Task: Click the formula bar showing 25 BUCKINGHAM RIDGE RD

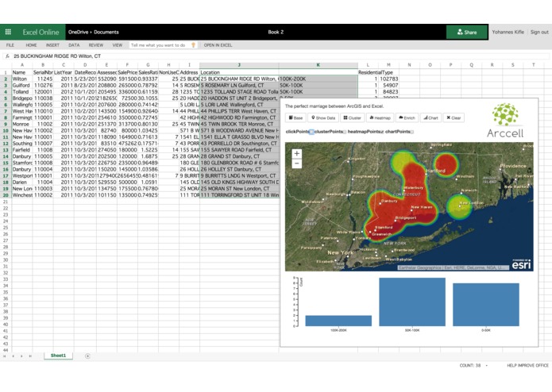Action: (x=280, y=56)
